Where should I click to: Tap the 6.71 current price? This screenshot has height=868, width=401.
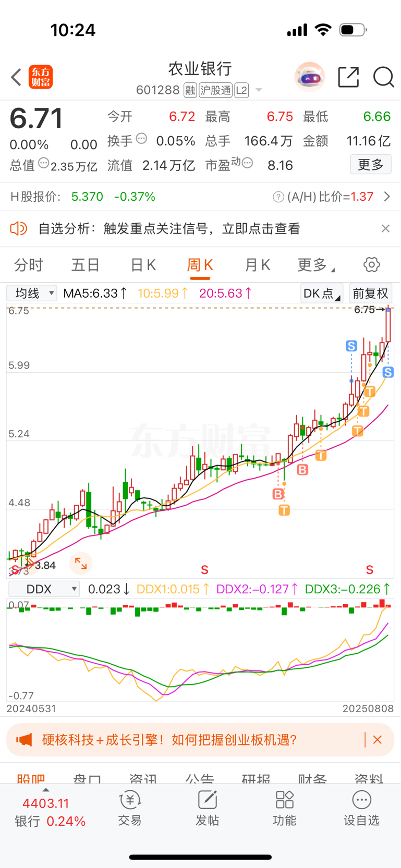(37, 118)
